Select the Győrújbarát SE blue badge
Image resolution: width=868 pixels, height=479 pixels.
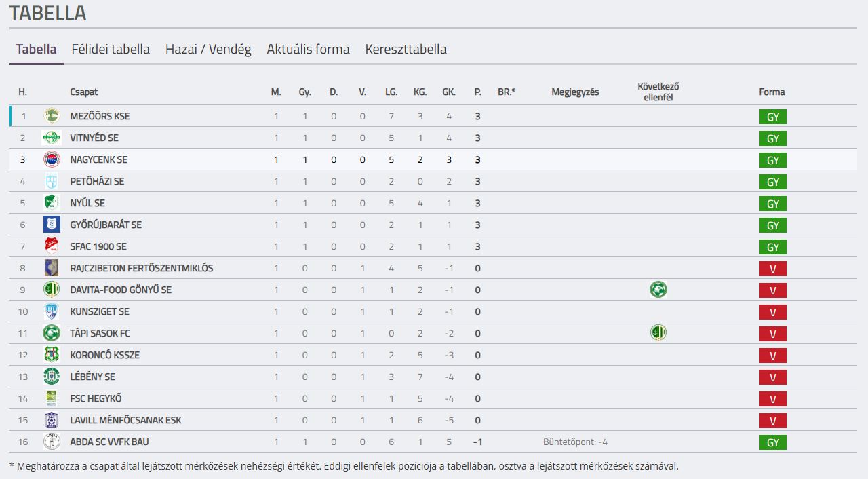[52, 225]
